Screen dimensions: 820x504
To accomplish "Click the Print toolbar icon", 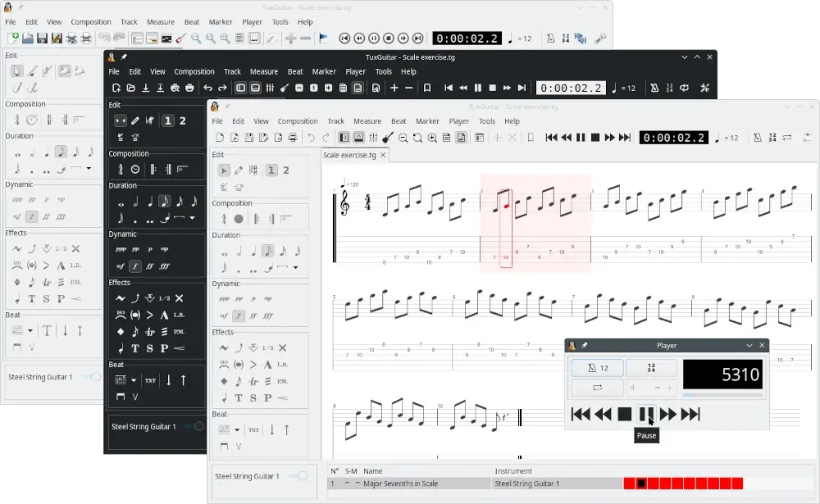I will 292,137.
